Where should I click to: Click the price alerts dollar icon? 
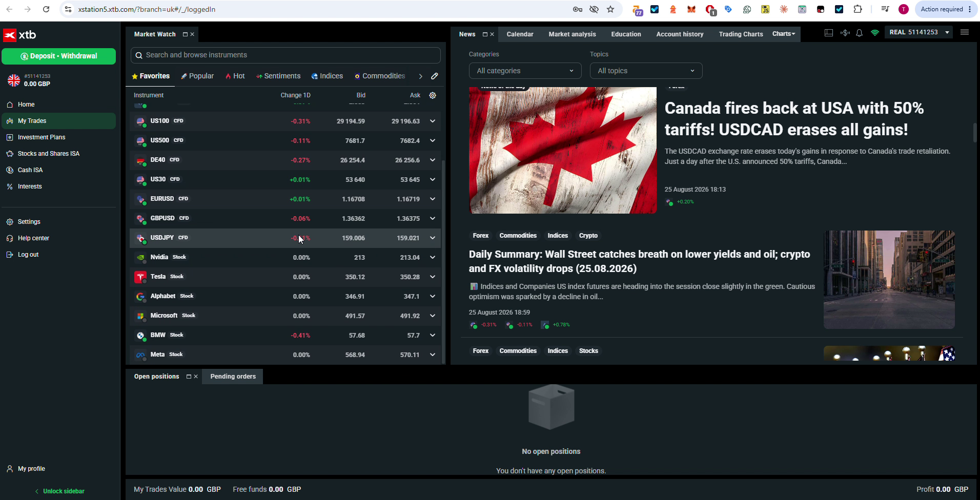pos(845,33)
